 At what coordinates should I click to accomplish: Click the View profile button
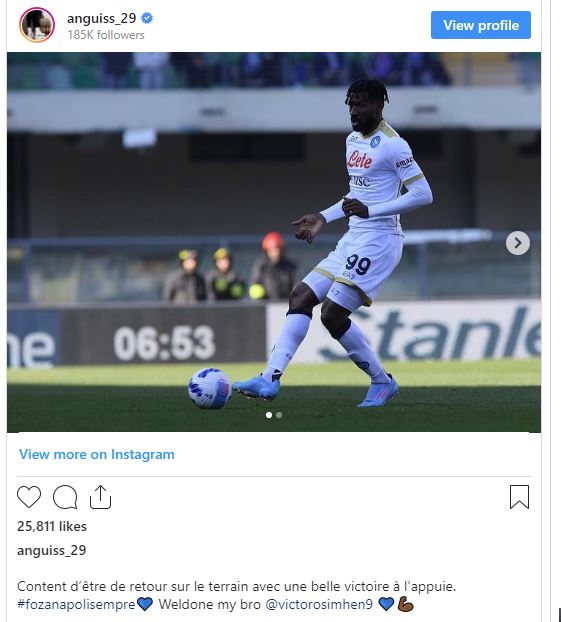pos(481,25)
